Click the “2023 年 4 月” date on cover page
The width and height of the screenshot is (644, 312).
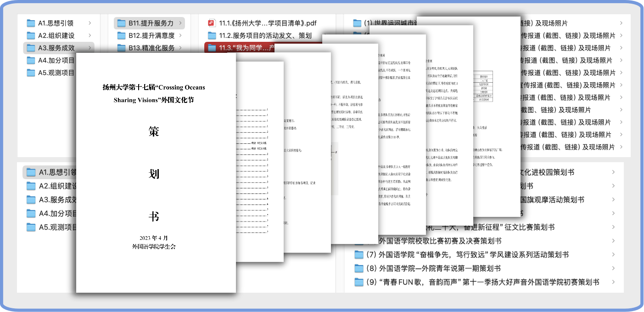click(154, 238)
